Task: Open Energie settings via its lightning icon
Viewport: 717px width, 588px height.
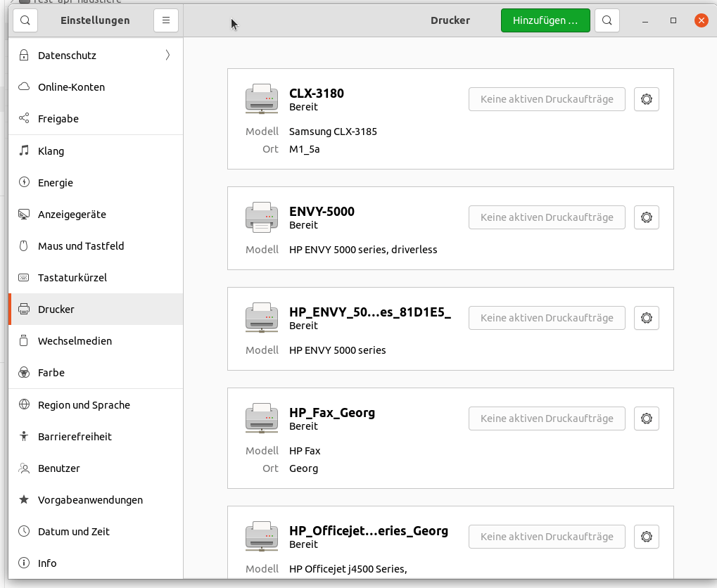Action: click(x=23, y=182)
